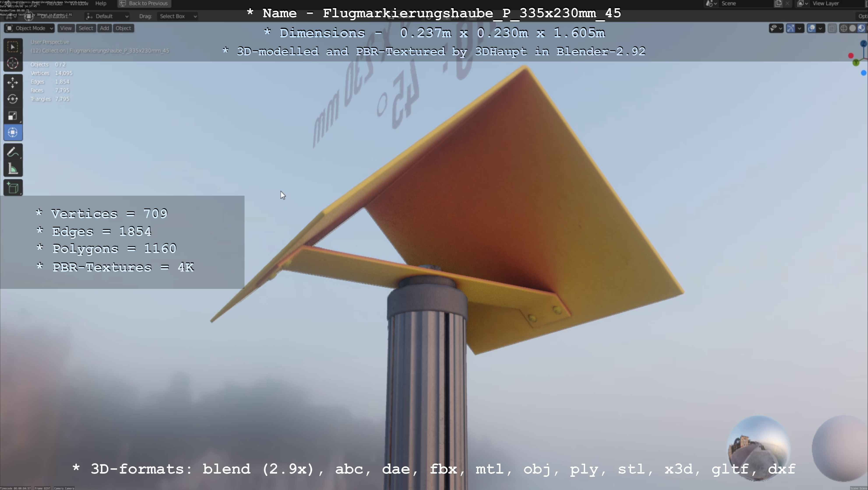
Task: Click the 'Vertices 14,095' statistic
Action: 51,73
